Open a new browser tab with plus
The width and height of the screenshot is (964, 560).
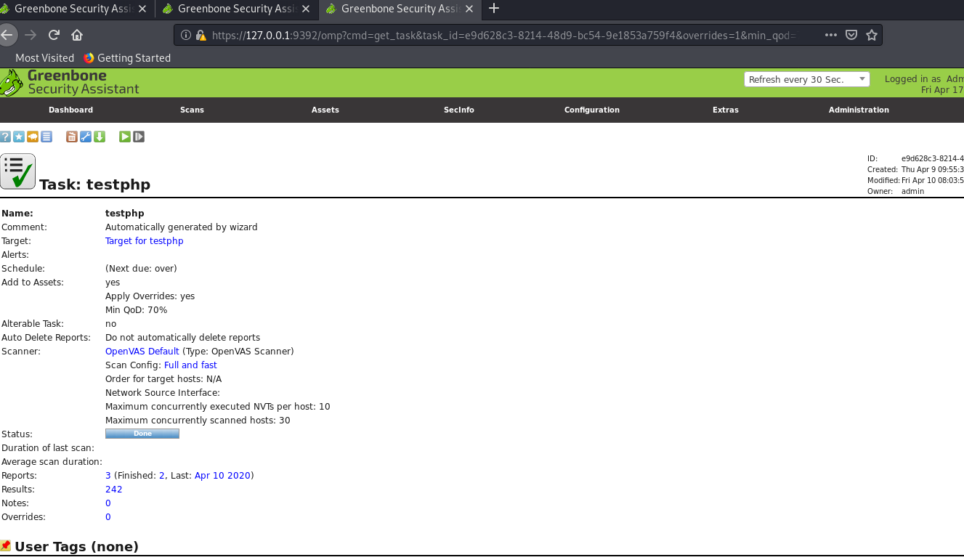coord(495,9)
